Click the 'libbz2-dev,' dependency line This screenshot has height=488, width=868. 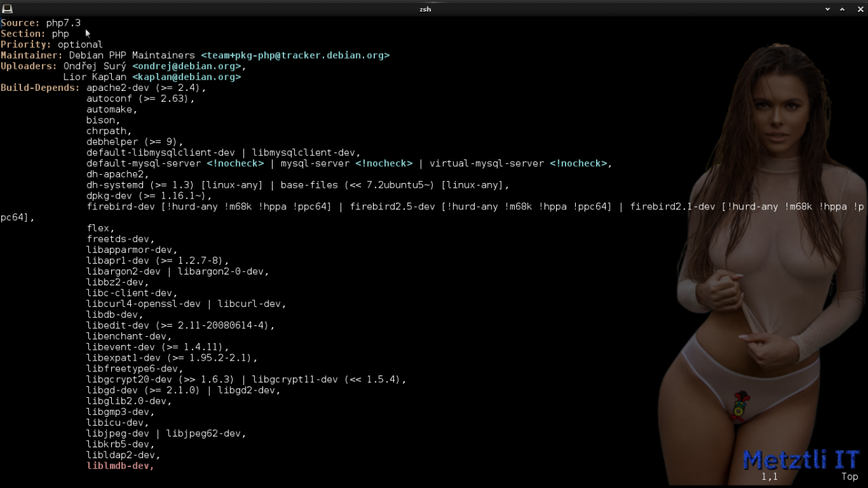point(117,283)
